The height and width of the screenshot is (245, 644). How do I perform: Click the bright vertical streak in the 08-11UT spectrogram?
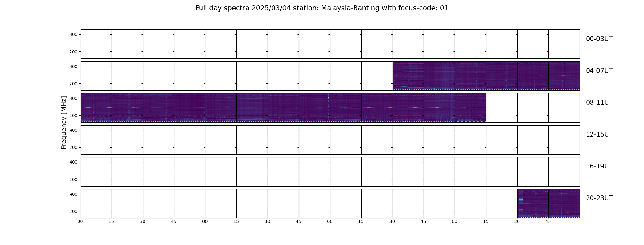click(329, 108)
